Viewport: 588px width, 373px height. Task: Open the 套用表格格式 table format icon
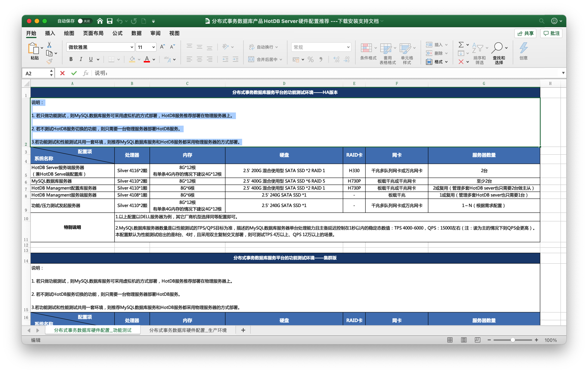(x=385, y=48)
